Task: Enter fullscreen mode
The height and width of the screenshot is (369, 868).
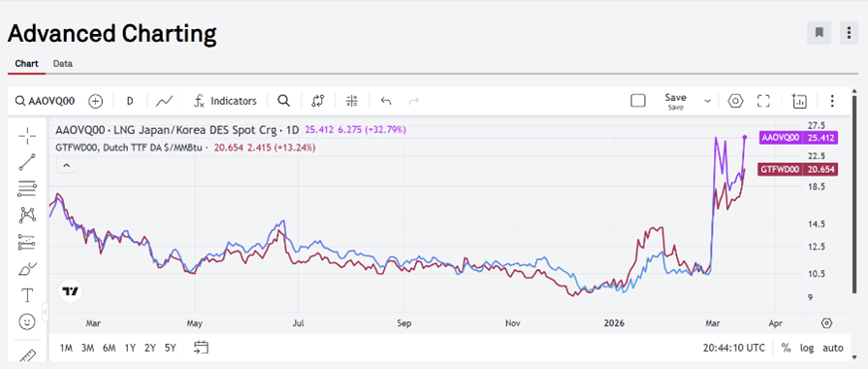Action: click(x=764, y=101)
